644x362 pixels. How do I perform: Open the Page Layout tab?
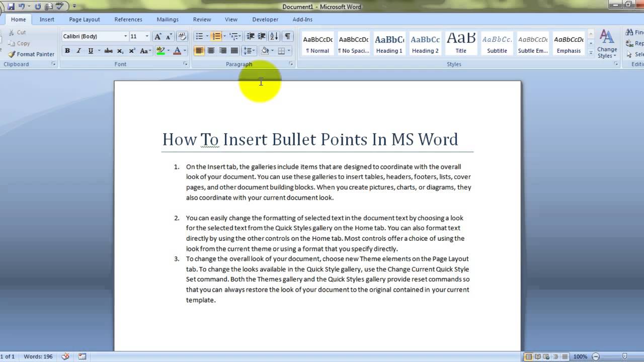(85, 19)
